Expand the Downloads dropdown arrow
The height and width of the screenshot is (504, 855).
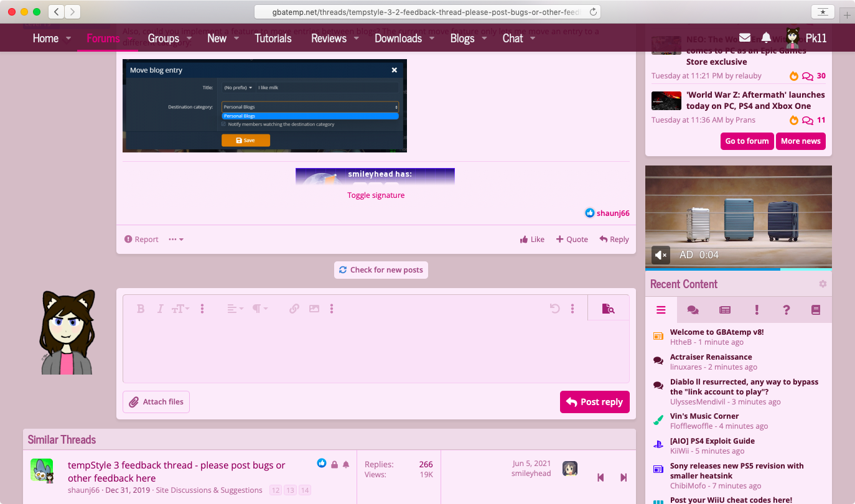[x=432, y=39]
